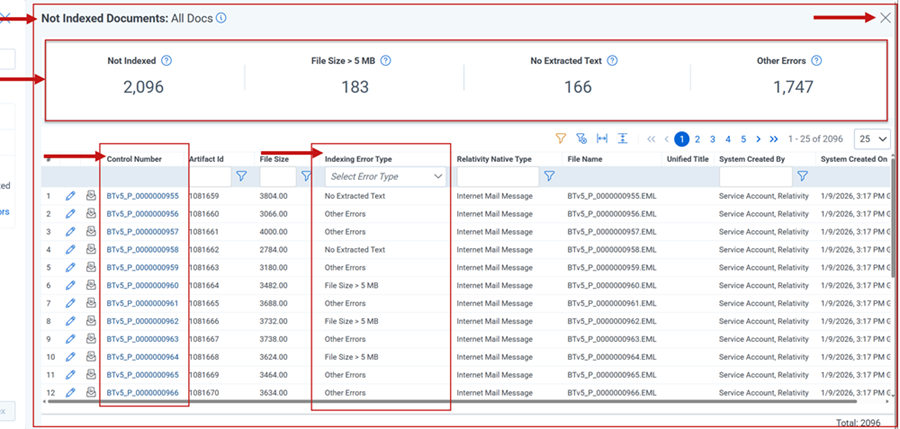Clear all filters using the funnel-x icon

pyautogui.click(x=581, y=138)
